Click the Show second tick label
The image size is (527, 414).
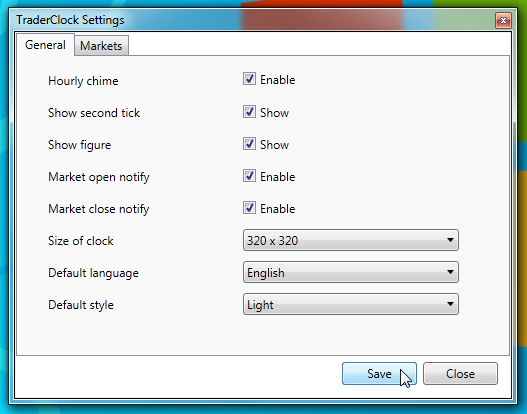point(94,113)
